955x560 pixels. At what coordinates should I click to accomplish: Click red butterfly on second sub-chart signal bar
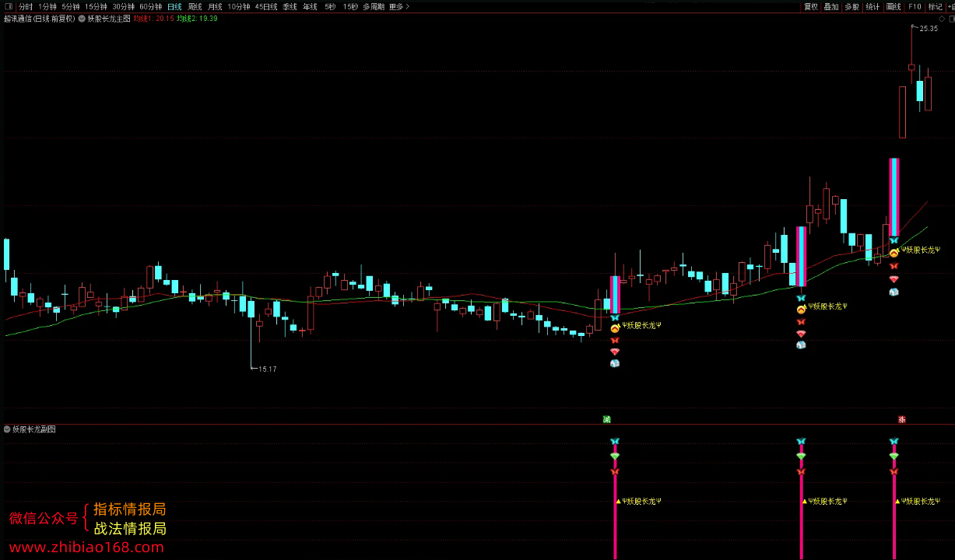click(x=801, y=471)
